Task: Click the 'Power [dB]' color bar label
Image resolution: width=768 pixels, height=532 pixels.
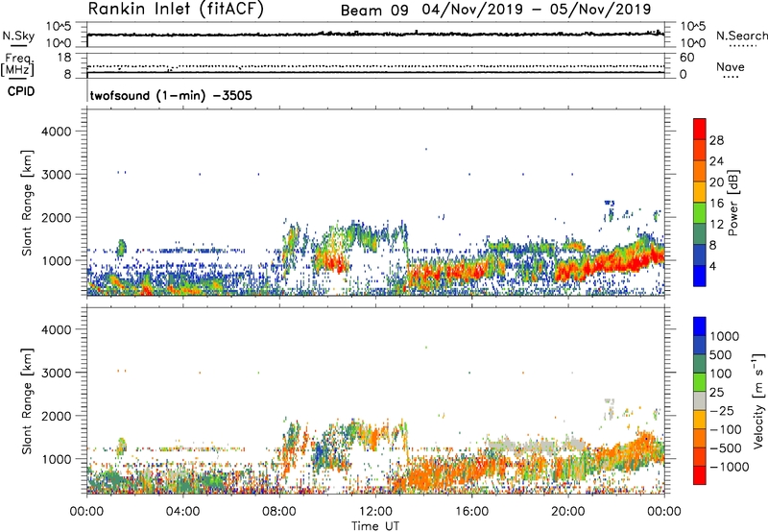Action: click(732, 203)
